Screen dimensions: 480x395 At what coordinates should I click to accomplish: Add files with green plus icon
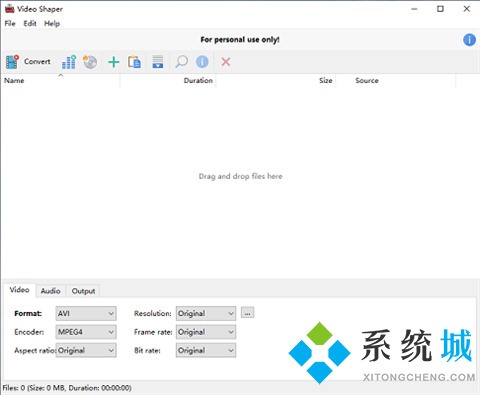coord(114,62)
